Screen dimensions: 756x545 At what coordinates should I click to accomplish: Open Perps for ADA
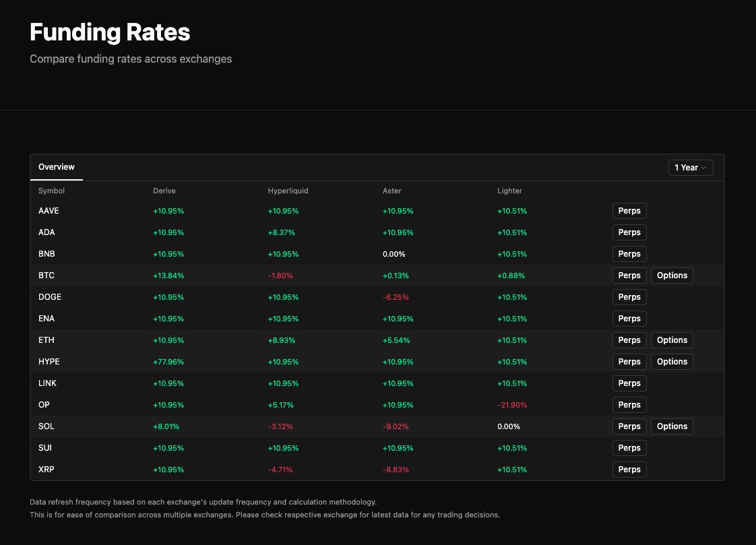(x=629, y=232)
